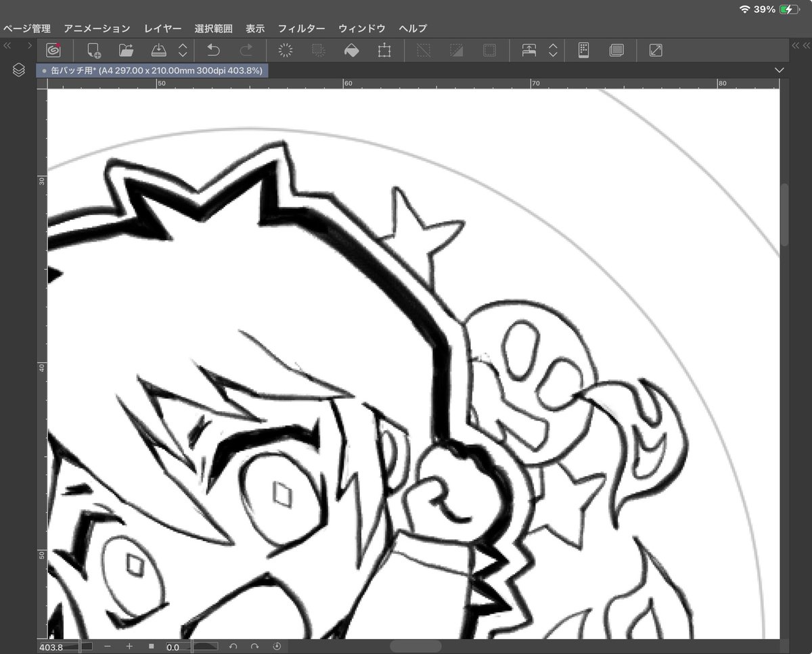Open companion mode smartphone icon
This screenshot has height=654, width=812.
pyautogui.click(x=583, y=50)
